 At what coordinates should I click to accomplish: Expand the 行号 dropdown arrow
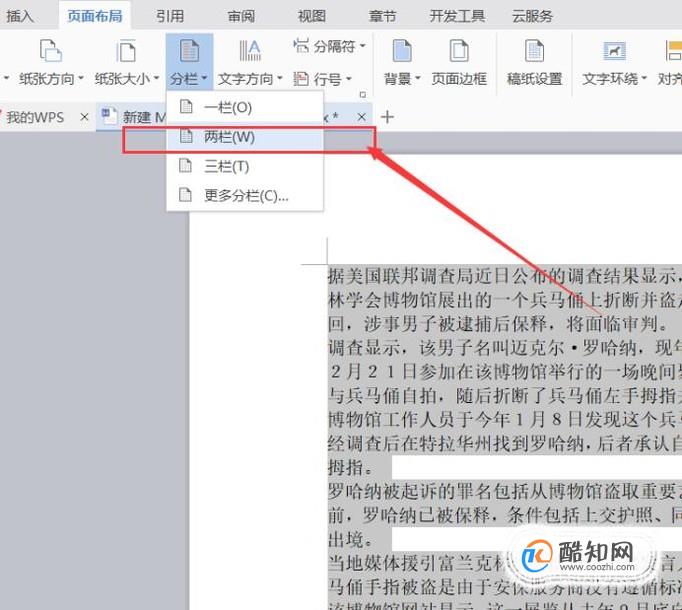click(x=349, y=79)
